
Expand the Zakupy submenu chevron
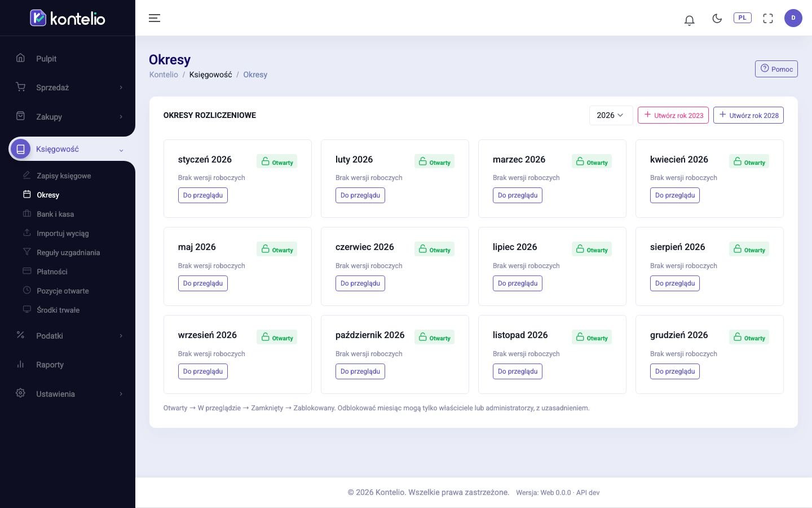point(121,117)
